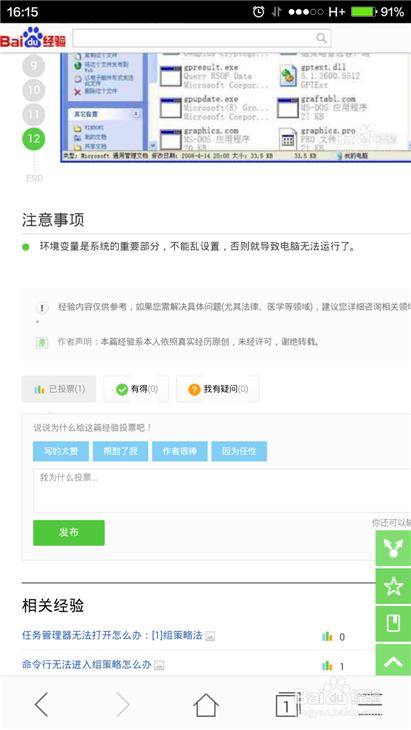This screenshot has width=411, height=730.
Task: Select the green step 12 marker
Action: 34,138
